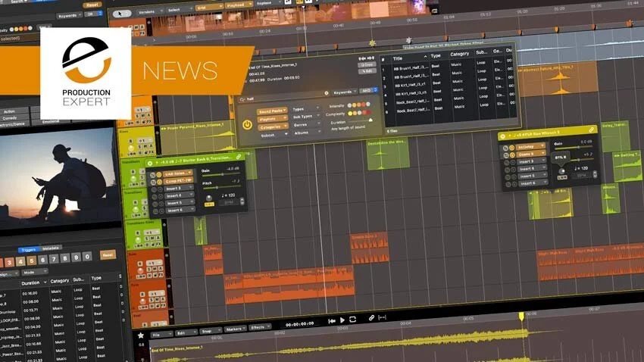644x362 pixels.
Task: Click the timecode display 00:00:00:00
Action: [300, 324]
